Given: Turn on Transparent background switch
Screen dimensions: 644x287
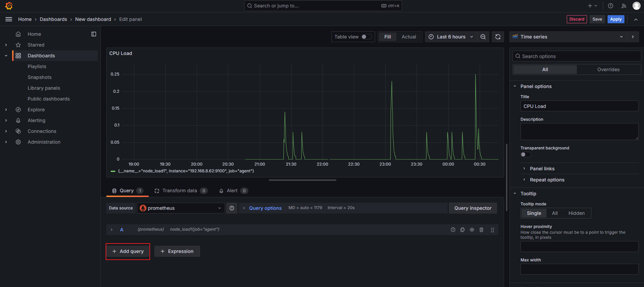Looking at the screenshot, I should (x=526, y=154).
